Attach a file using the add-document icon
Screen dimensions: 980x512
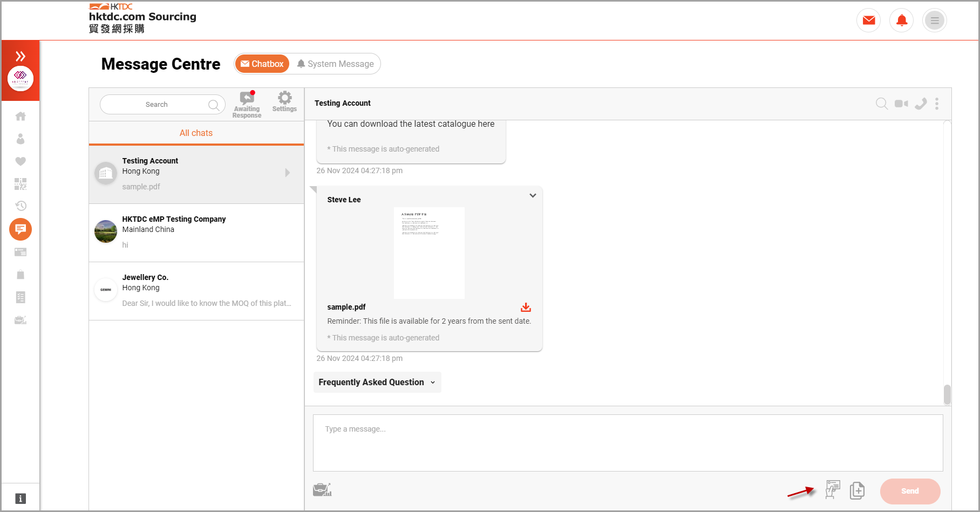[857, 490]
